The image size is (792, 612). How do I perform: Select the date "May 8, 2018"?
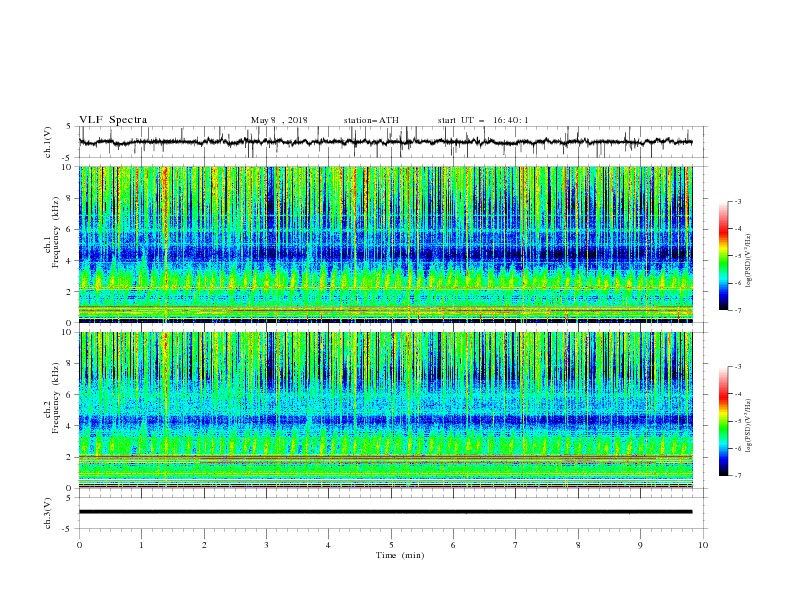pyautogui.click(x=279, y=120)
